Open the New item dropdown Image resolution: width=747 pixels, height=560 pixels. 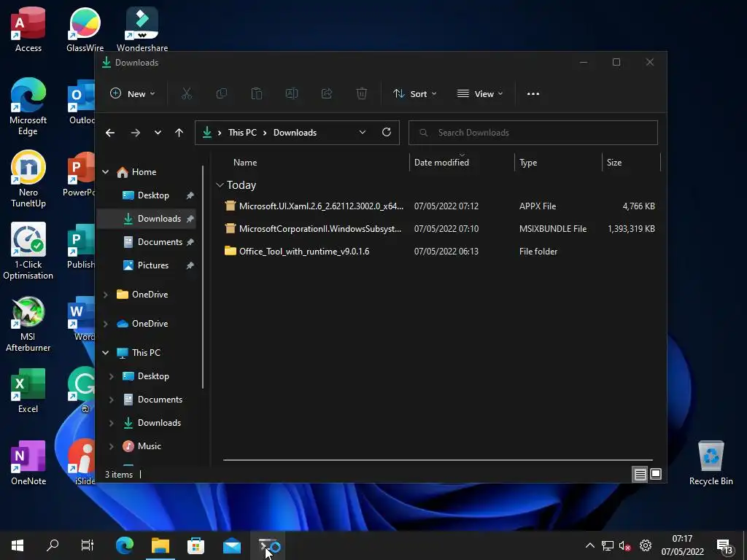pos(133,94)
